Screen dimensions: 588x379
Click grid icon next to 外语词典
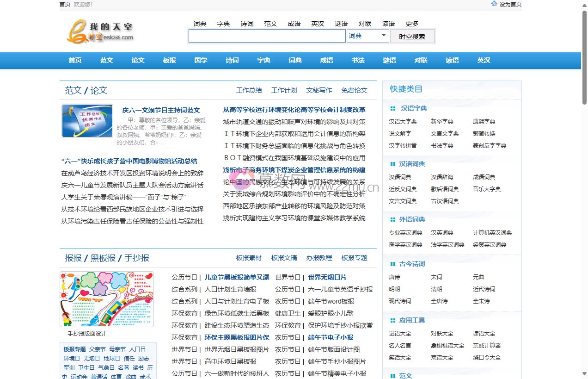click(x=393, y=220)
